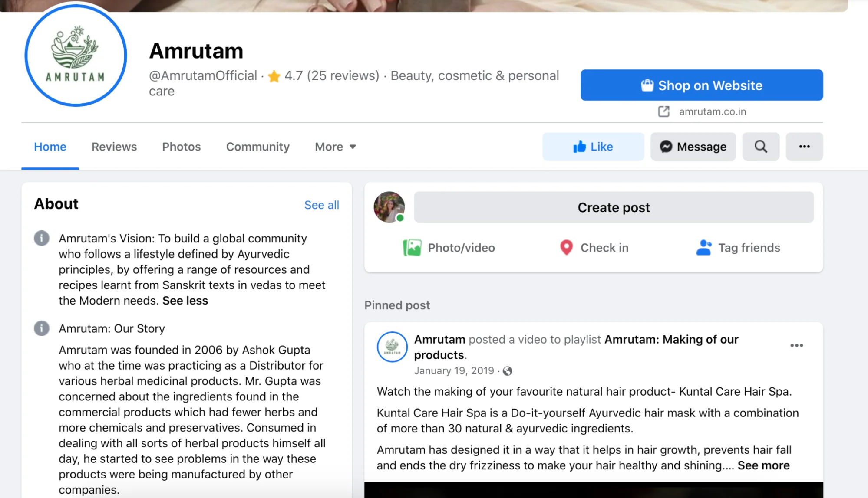Toggle Like for the Amrutam page
The width and height of the screenshot is (868, 498).
pyautogui.click(x=593, y=146)
